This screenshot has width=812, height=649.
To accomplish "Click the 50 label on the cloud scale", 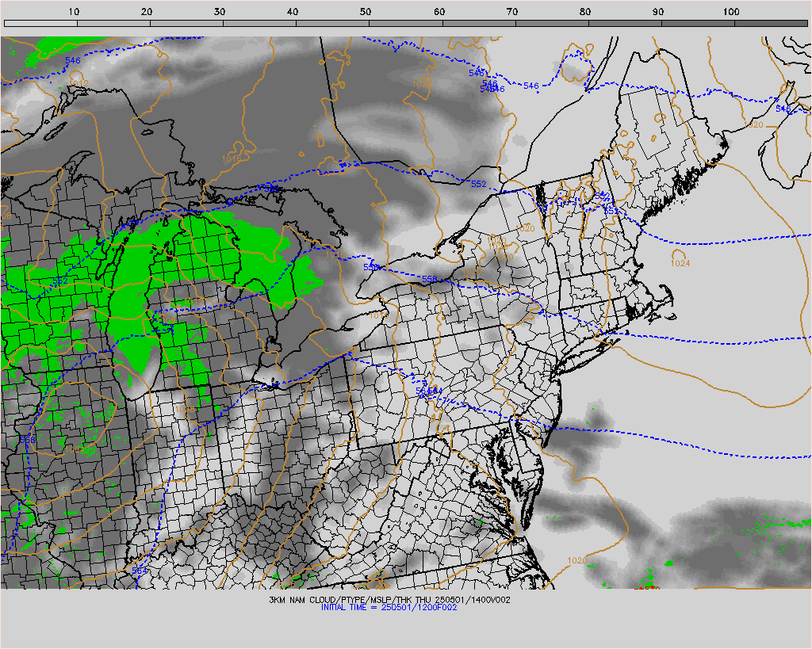I will click(366, 12).
